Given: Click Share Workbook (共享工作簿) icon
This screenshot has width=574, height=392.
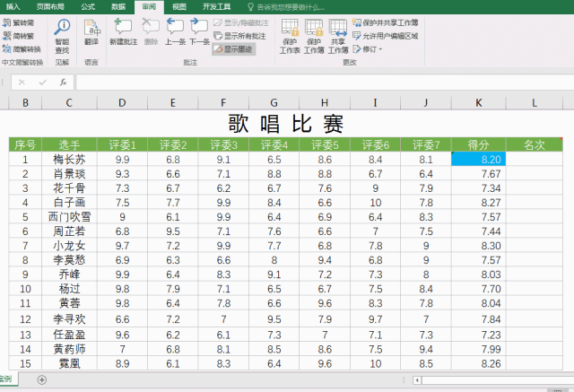Looking at the screenshot, I should [x=338, y=36].
